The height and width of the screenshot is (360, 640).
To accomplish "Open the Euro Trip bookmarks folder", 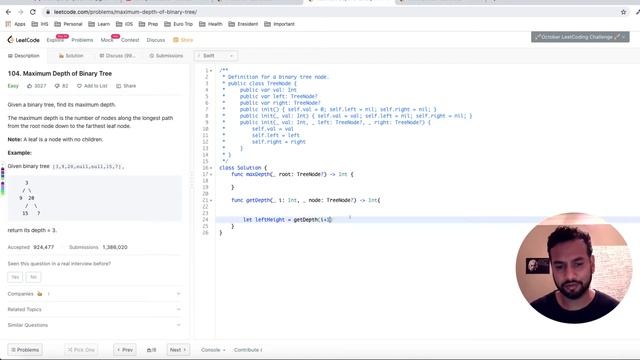I will pyautogui.click(x=178, y=24).
